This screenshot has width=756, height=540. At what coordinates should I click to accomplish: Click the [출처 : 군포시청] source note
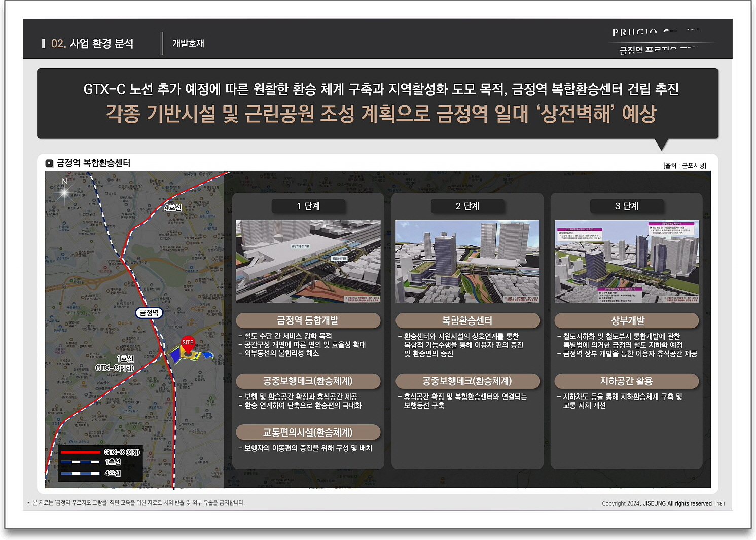point(685,165)
